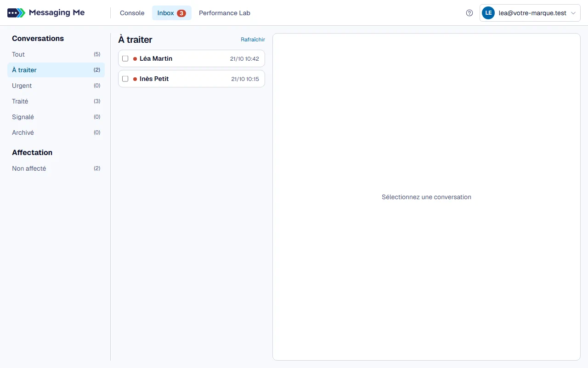This screenshot has width=588, height=368.
Task: Click the Messaging Me logo icon
Action: [16, 13]
